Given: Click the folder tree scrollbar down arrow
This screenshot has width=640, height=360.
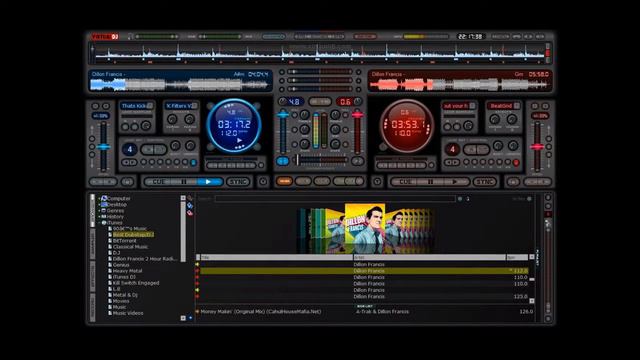Looking at the screenshot, I should pos(183,318).
